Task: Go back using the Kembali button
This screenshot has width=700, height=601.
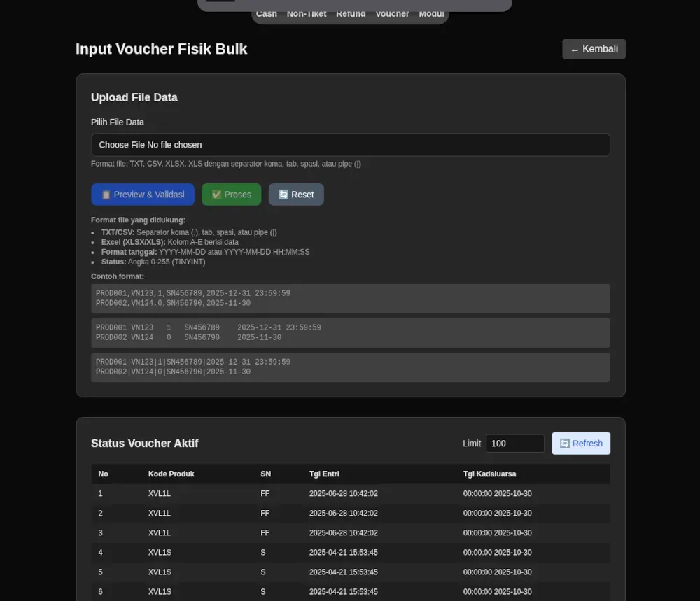Action: point(594,49)
